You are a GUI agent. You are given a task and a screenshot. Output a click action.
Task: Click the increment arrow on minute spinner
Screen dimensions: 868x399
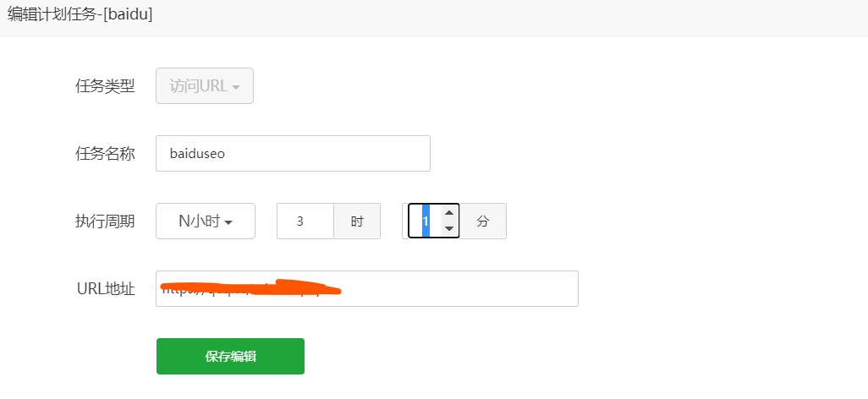pos(449,214)
